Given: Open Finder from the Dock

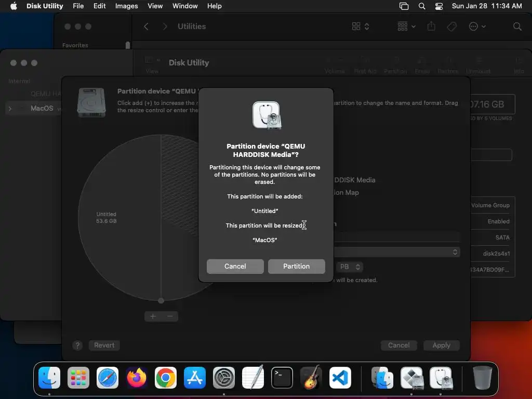Looking at the screenshot, I should click(x=49, y=377).
